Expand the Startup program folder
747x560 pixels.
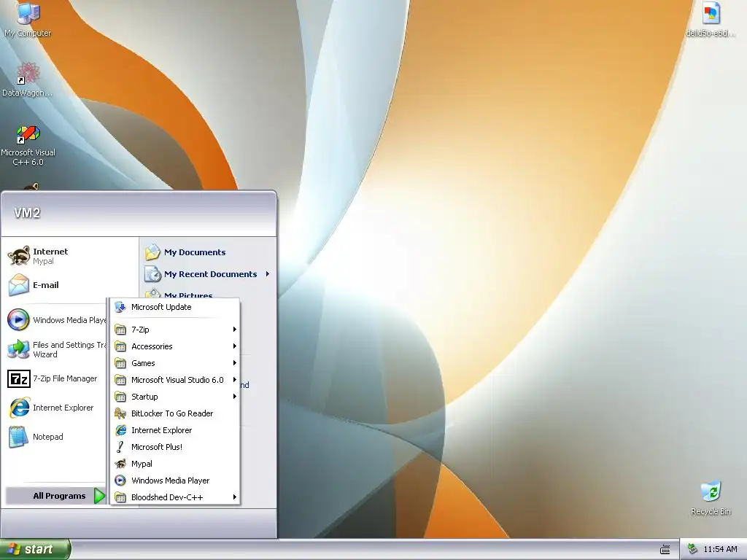click(x=175, y=397)
